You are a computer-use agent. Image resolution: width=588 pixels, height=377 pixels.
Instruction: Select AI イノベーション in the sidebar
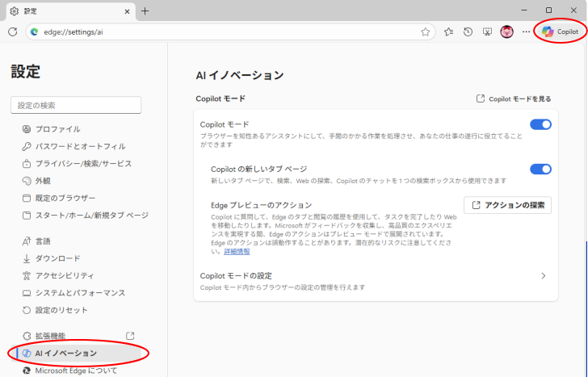tap(76, 354)
